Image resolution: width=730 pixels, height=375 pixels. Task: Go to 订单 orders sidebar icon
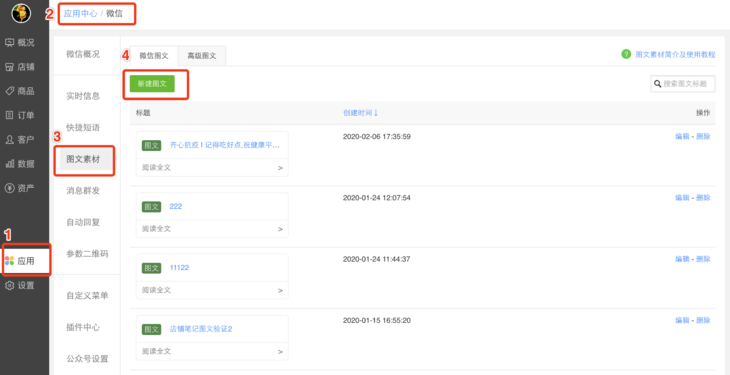point(10,115)
